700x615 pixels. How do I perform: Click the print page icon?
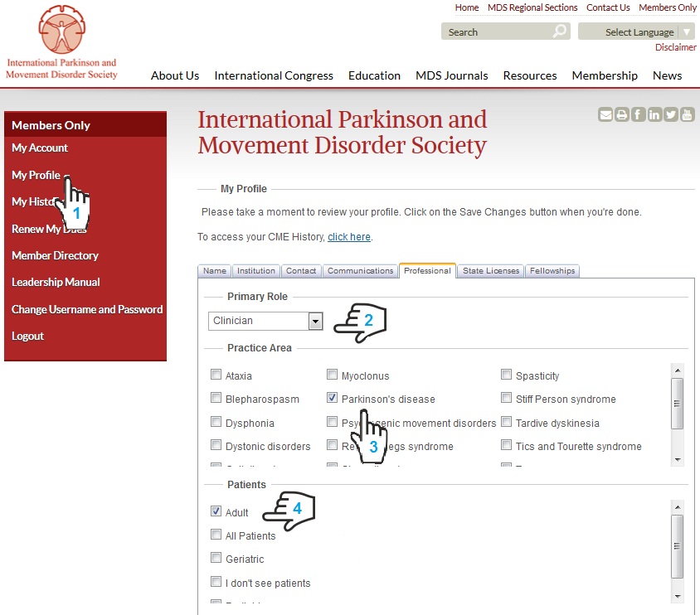click(621, 114)
